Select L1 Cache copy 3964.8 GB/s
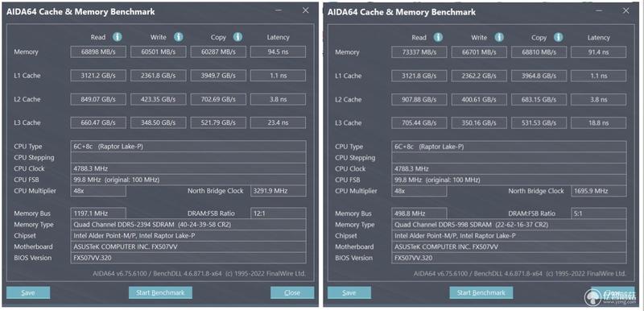The width and height of the screenshot is (644, 311). [x=539, y=76]
